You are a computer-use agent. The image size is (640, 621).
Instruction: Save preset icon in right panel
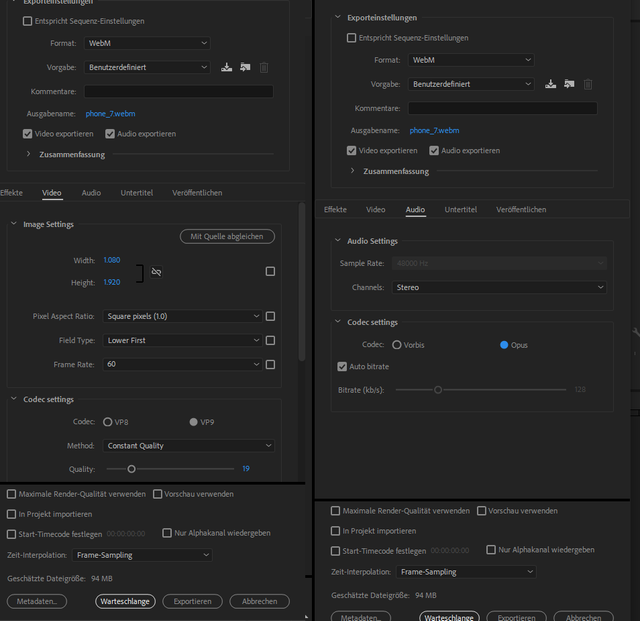coord(551,84)
